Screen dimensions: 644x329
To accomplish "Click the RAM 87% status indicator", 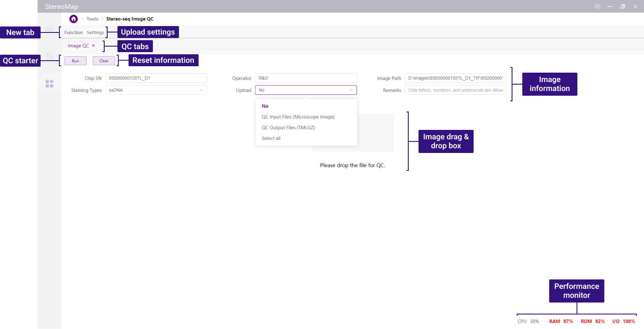I will click(x=561, y=321).
